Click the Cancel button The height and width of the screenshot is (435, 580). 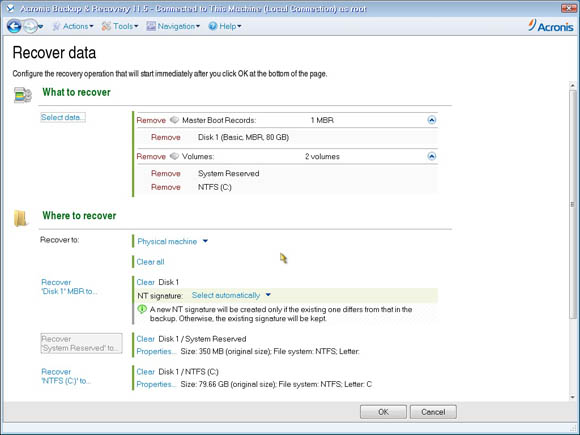[x=433, y=412]
